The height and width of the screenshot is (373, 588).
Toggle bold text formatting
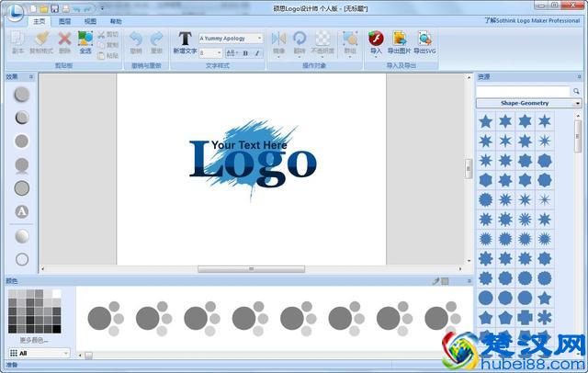point(245,53)
